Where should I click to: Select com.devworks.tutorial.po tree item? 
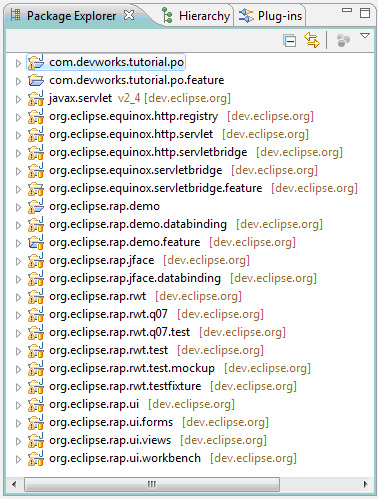point(116,62)
